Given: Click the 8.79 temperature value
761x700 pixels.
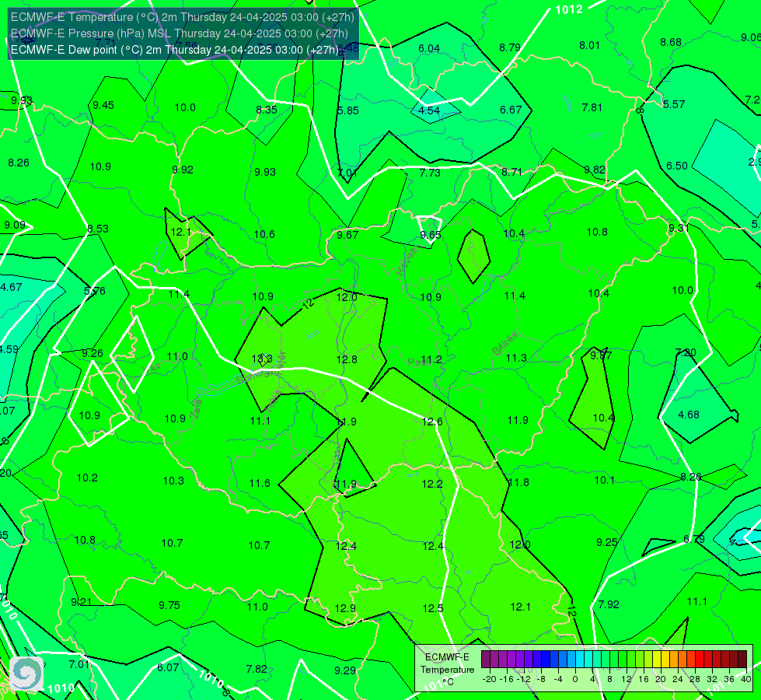Looking at the screenshot, I should click(510, 47).
